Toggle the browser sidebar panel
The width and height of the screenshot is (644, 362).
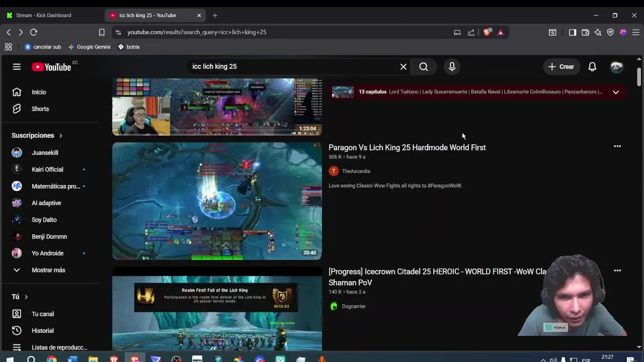573,32
